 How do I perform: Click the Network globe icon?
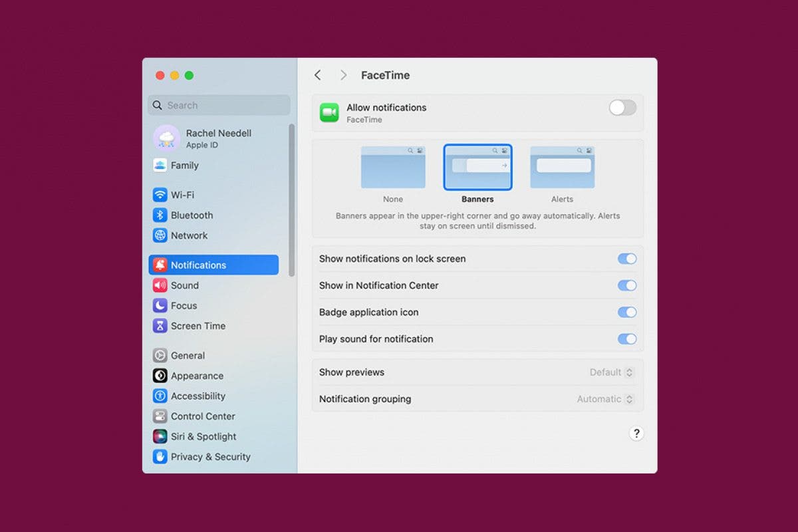(x=160, y=235)
